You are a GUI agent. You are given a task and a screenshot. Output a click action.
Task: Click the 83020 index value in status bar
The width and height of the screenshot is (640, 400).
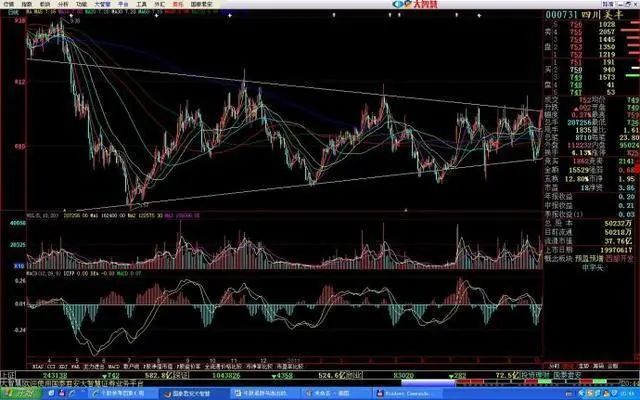[404, 375]
